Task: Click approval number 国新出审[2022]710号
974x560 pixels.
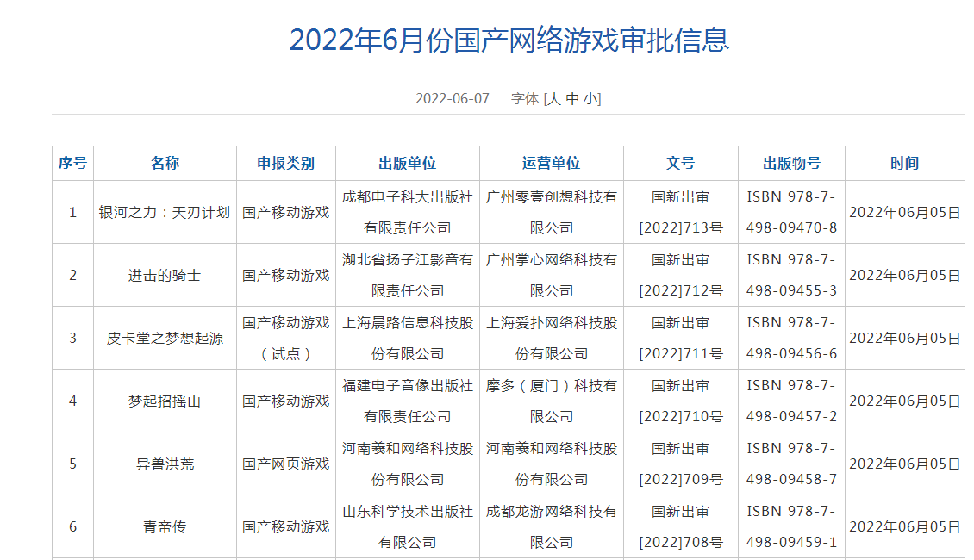Action: tap(680, 401)
